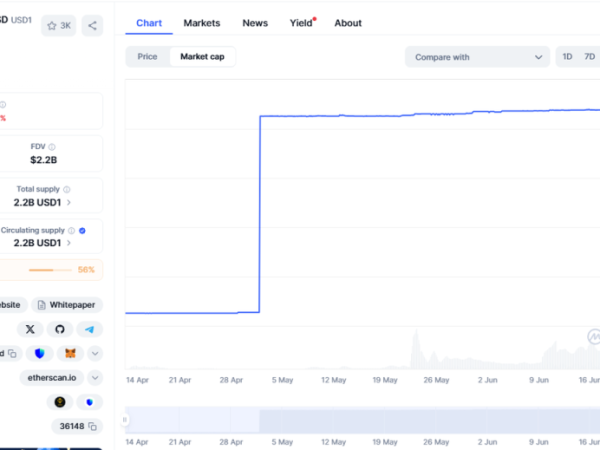This screenshot has height=450, width=600.
Task: Copy the contract address icon
Action: point(12,353)
